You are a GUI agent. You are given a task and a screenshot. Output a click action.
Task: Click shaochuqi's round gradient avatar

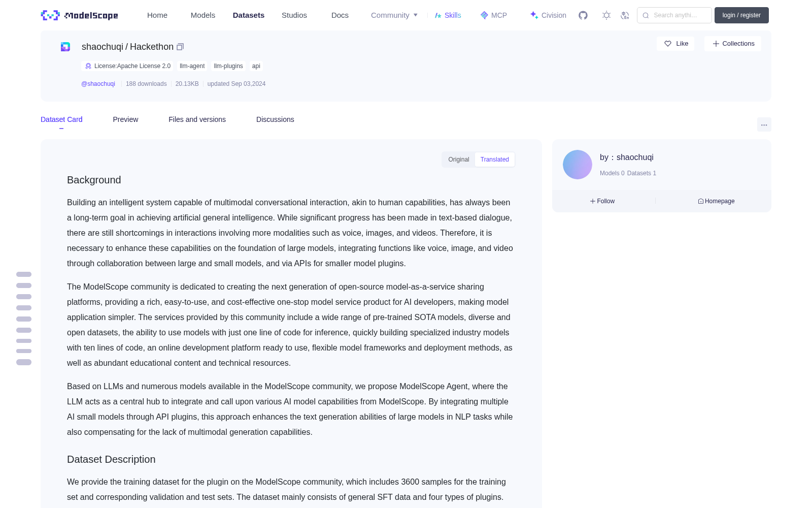point(578,165)
